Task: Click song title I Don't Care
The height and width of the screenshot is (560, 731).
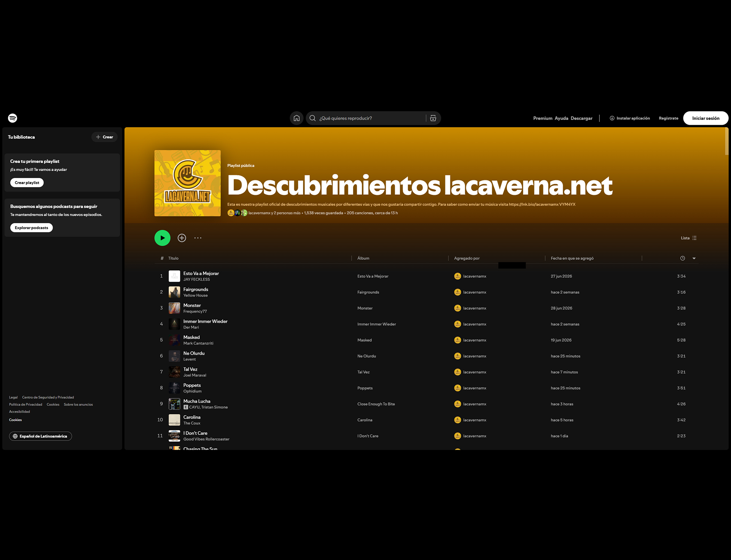Action: [195, 433]
